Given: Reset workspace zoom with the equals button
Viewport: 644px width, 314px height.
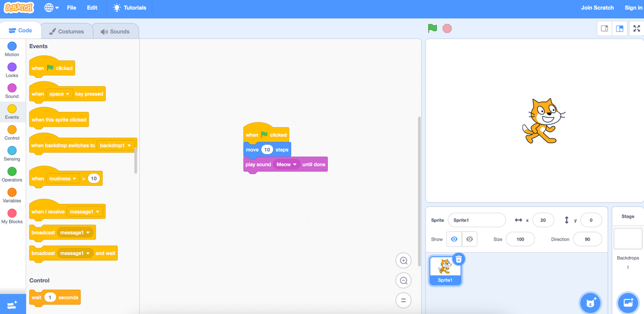Looking at the screenshot, I should pyautogui.click(x=403, y=300).
